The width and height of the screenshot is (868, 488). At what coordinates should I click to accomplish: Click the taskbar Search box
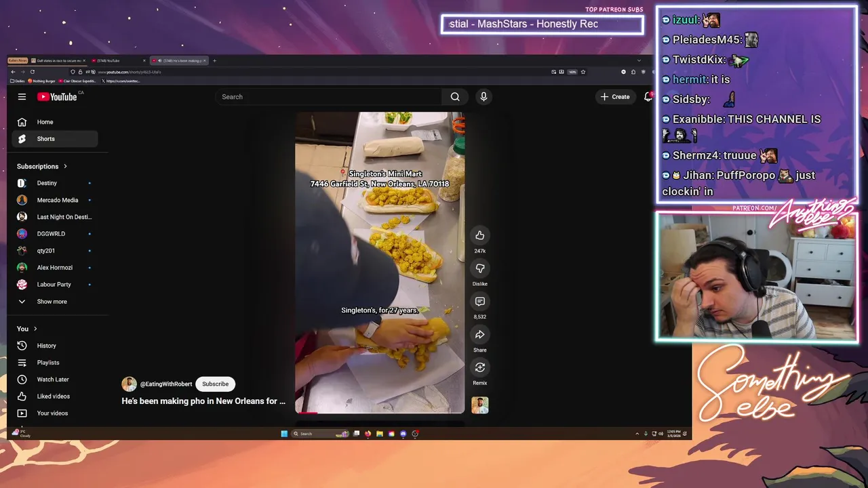[320, 434]
